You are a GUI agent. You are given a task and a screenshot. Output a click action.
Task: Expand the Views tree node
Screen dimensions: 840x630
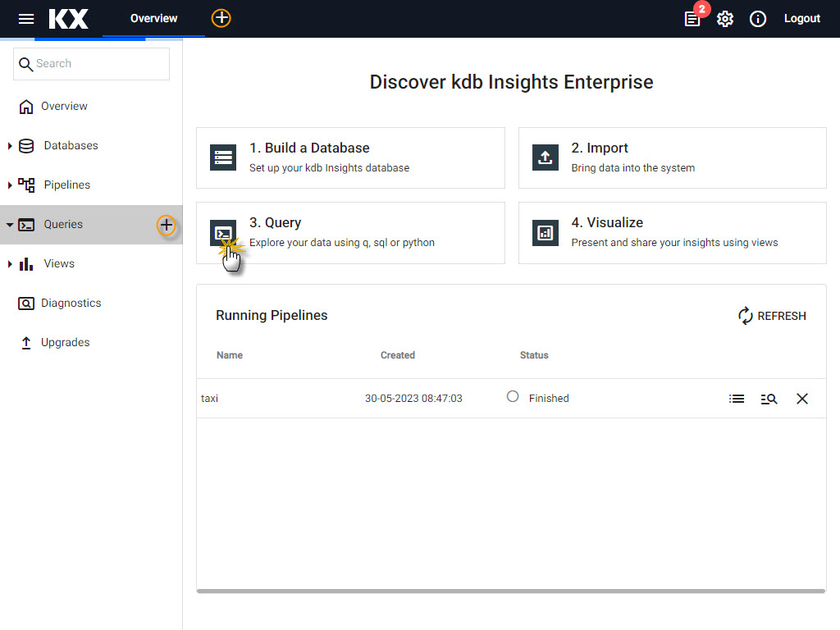[10, 264]
